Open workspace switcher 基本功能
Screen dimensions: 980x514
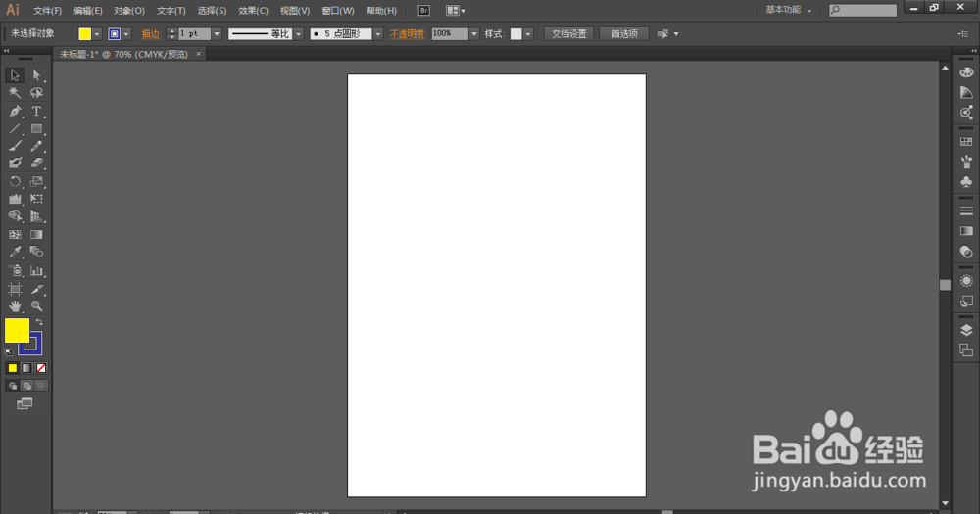[x=788, y=10]
